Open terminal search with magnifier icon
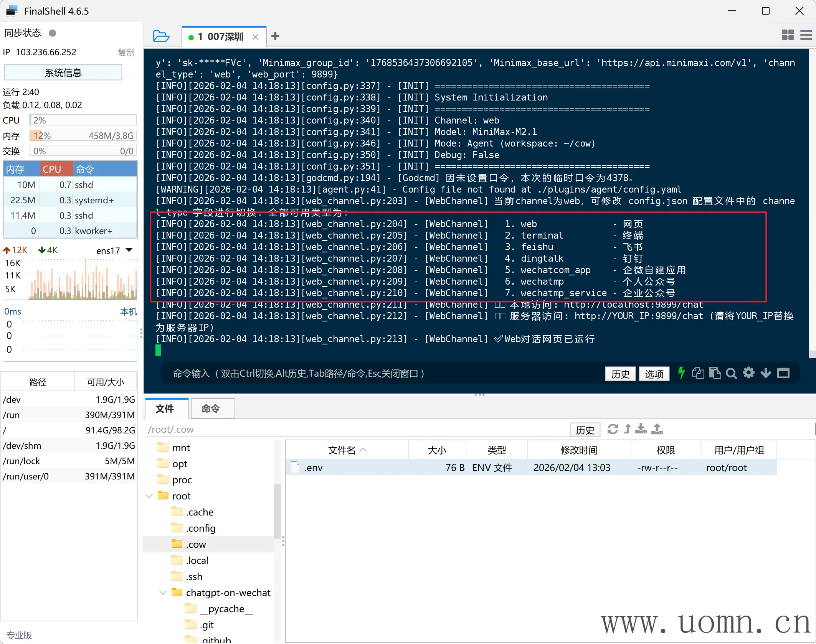 [731, 373]
